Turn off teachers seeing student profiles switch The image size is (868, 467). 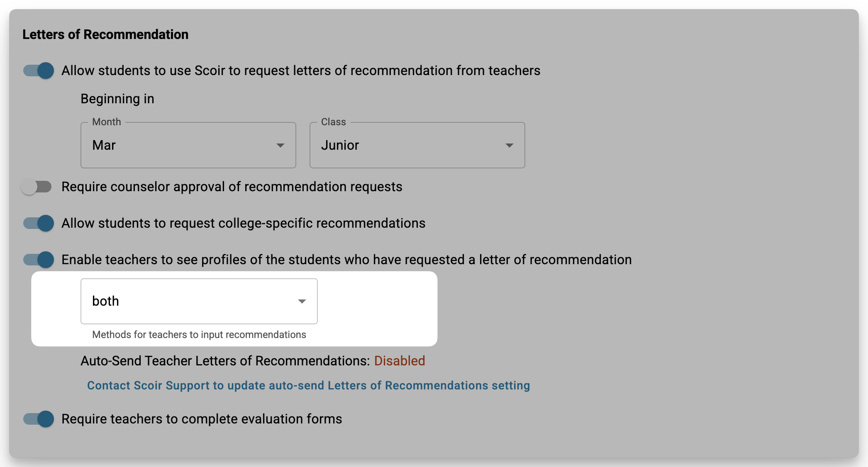coord(39,260)
